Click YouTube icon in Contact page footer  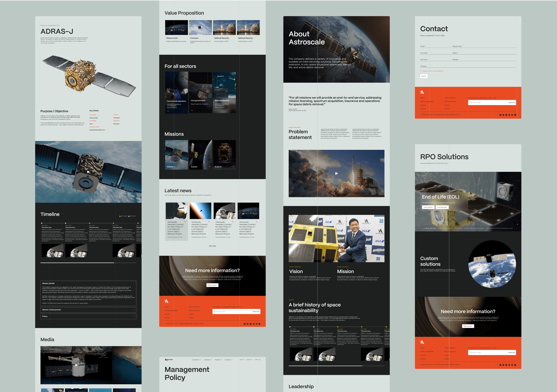pyautogui.click(x=509, y=115)
